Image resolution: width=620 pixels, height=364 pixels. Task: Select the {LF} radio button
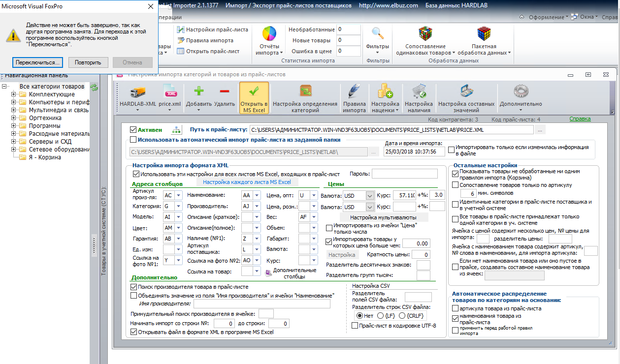[x=382, y=315]
